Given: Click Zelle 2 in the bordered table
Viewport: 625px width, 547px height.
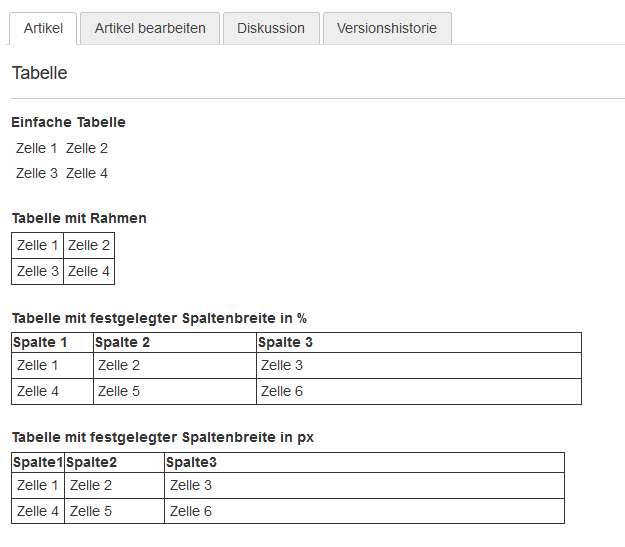Looking at the screenshot, I should 89,245.
